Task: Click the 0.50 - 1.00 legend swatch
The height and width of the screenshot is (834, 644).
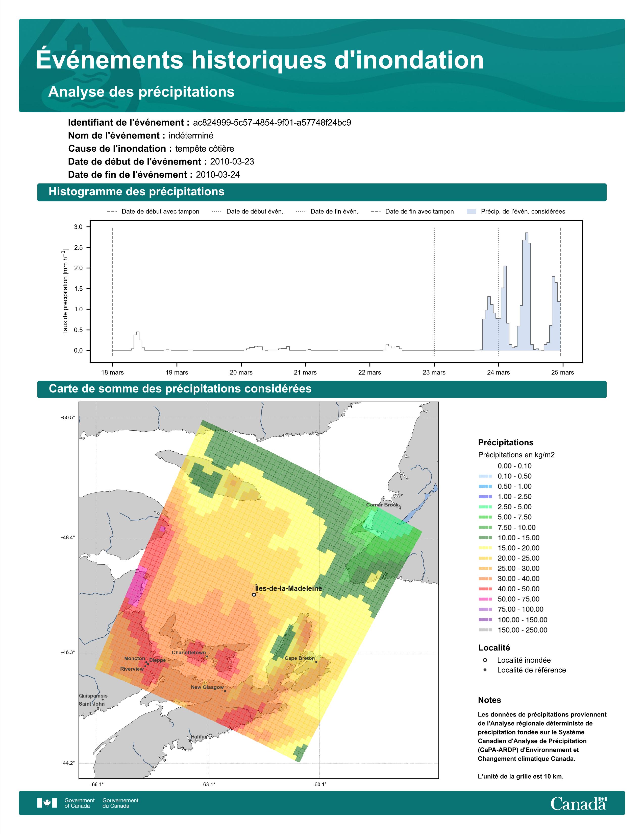Action: (485, 487)
